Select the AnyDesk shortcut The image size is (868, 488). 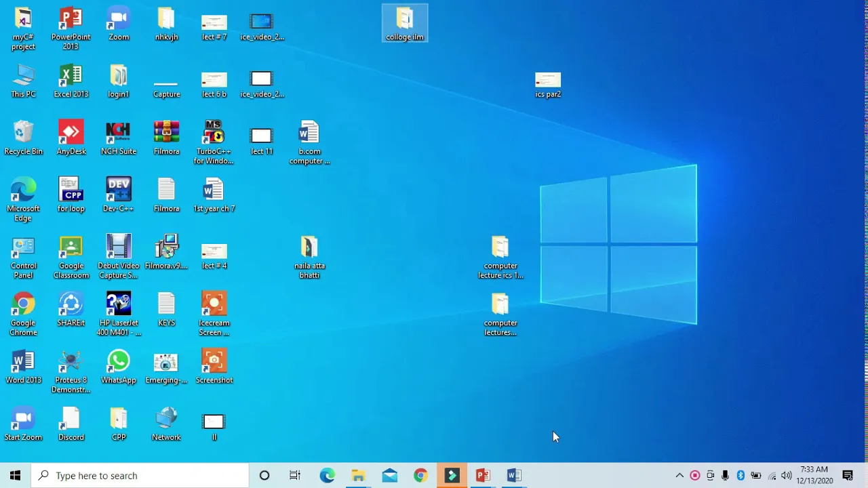[71, 138]
